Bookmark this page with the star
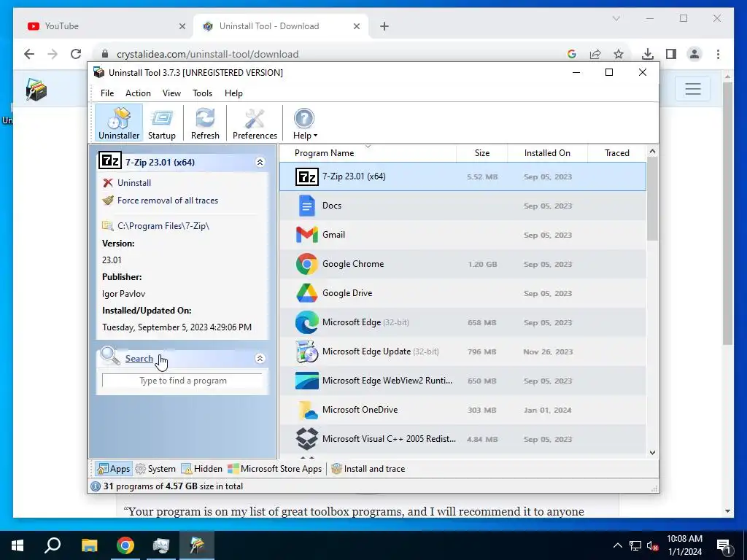The width and height of the screenshot is (747, 560). click(619, 54)
